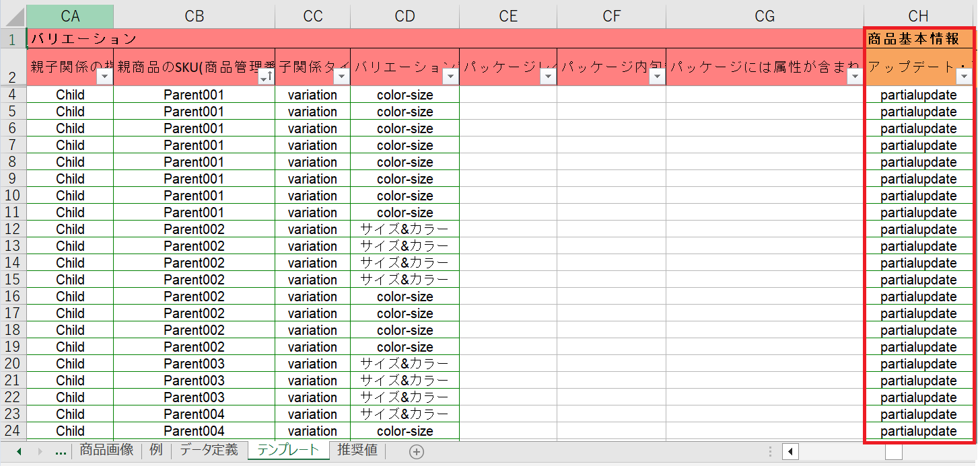This screenshot has height=466, width=980.
Task: Click the 親子関係の header cell
Action: pyautogui.click(x=70, y=67)
